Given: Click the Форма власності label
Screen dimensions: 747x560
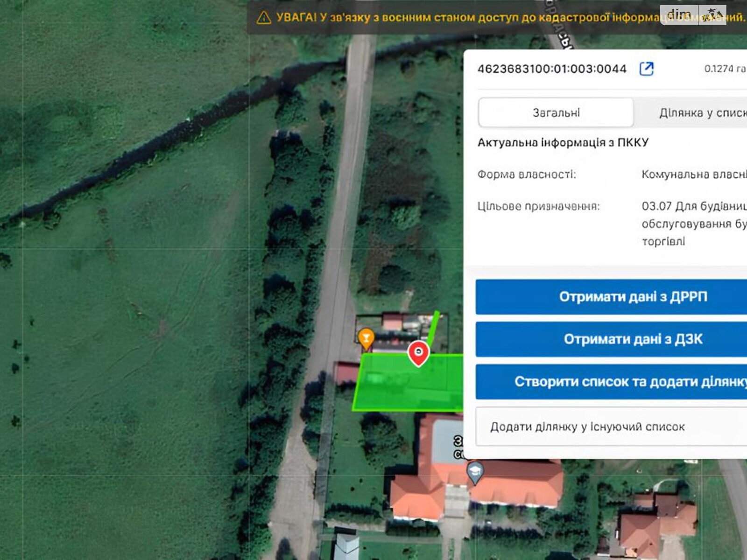Looking at the screenshot, I should [527, 175].
